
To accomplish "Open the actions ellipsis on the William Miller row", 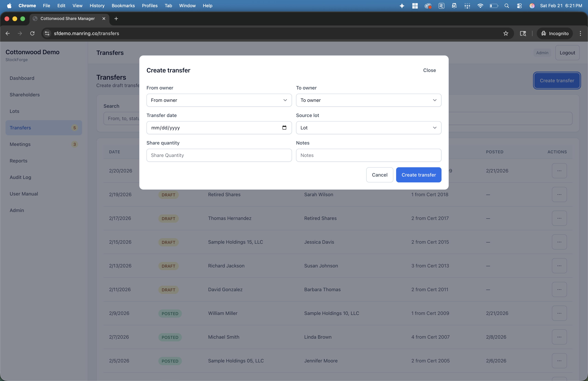I will [x=559, y=313].
